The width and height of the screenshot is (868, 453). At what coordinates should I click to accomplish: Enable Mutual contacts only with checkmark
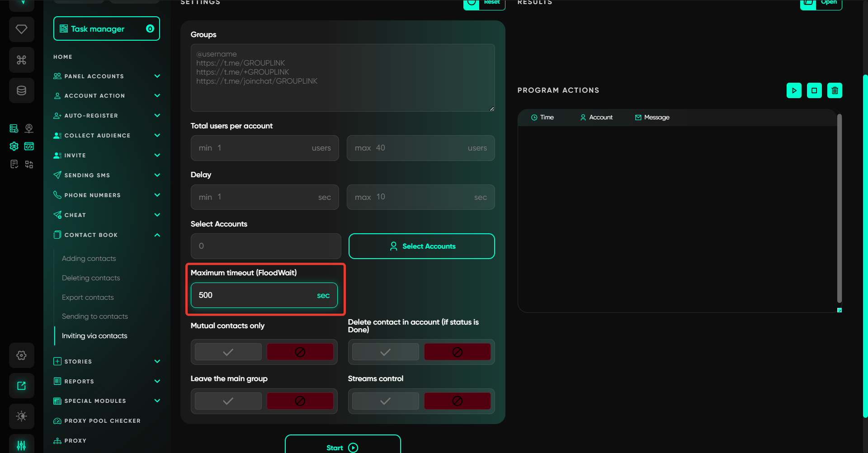point(228,352)
